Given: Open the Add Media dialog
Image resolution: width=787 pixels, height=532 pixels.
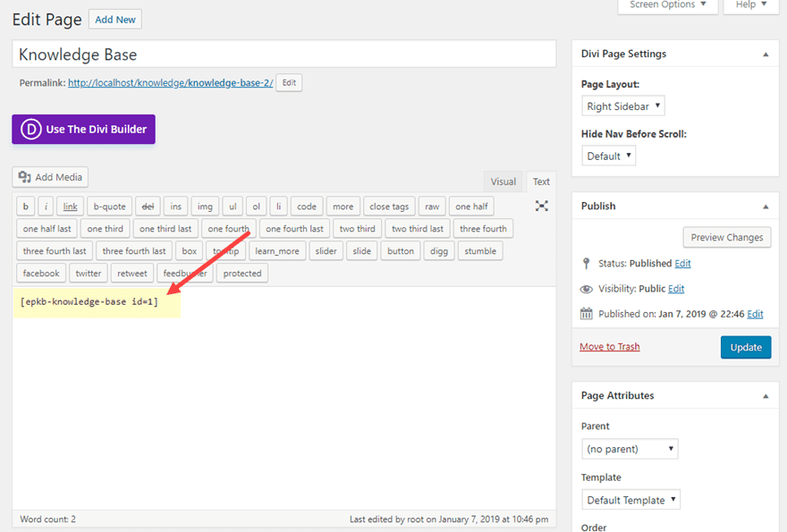Looking at the screenshot, I should (50, 176).
